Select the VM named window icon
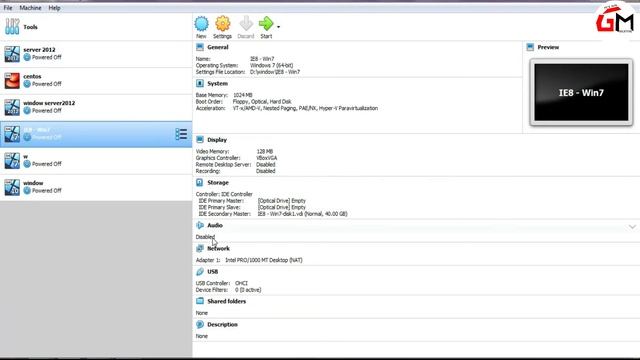 tap(12, 187)
